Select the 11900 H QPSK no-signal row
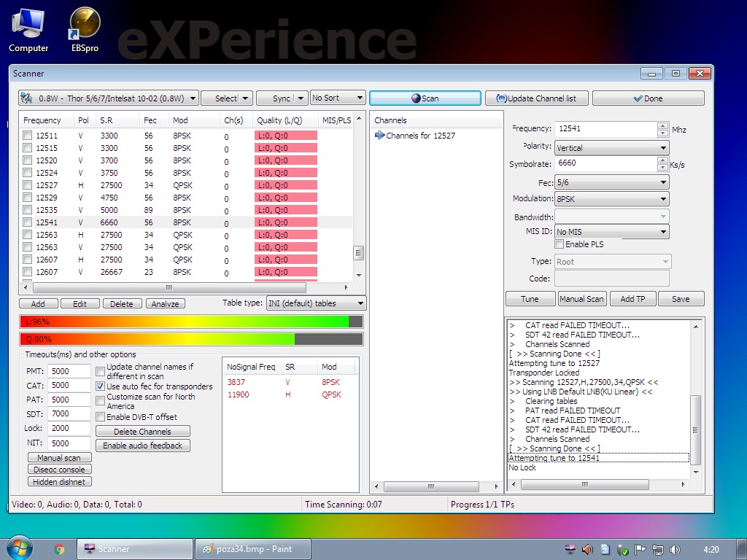This screenshot has width=747, height=560. click(x=290, y=394)
